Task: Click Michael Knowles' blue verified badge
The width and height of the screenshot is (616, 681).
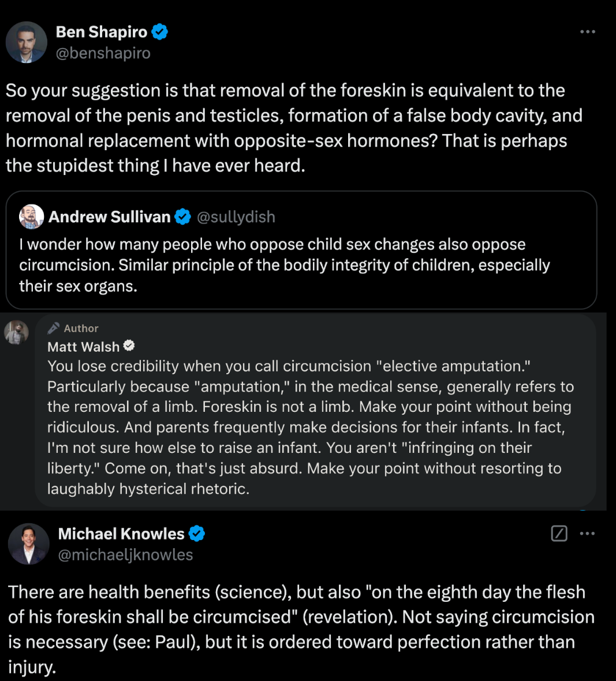Action: coord(197,533)
